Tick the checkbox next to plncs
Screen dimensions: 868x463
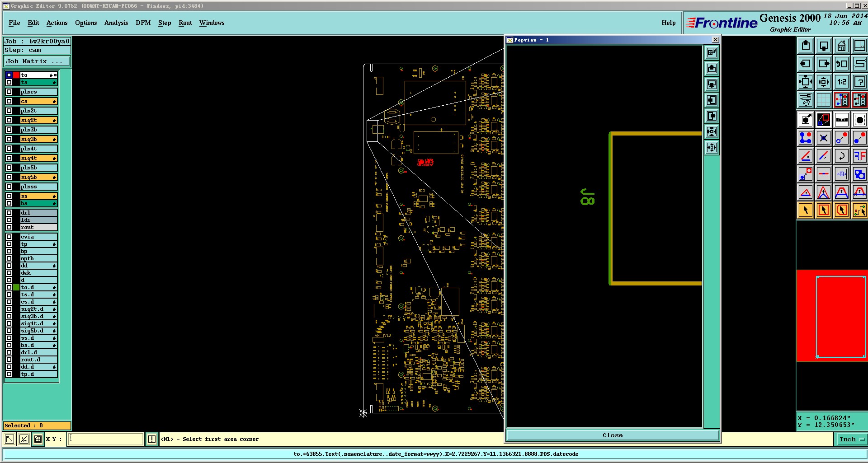click(x=9, y=92)
